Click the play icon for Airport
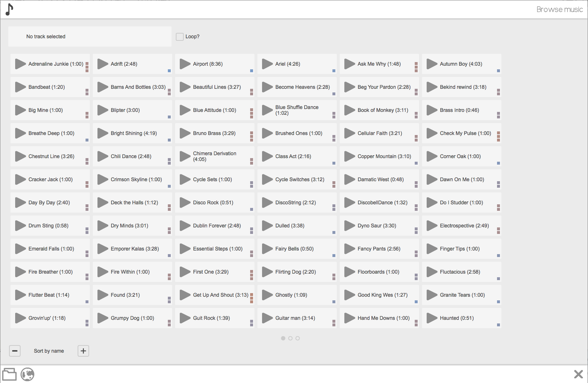 click(x=185, y=64)
